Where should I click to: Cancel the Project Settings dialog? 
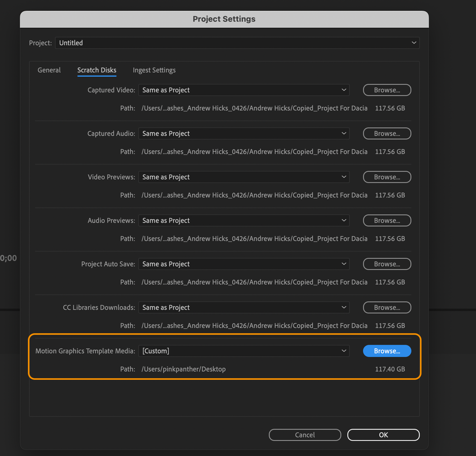tap(305, 435)
